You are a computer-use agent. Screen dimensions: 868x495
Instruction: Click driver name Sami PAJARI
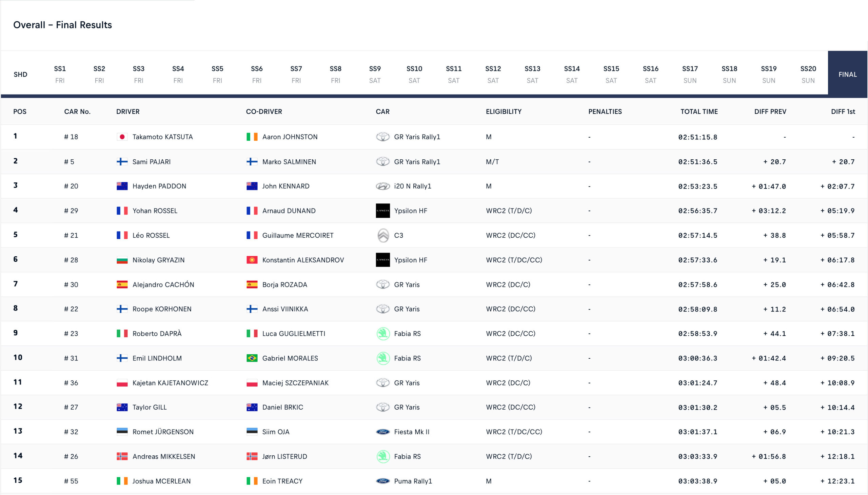point(151,162)
